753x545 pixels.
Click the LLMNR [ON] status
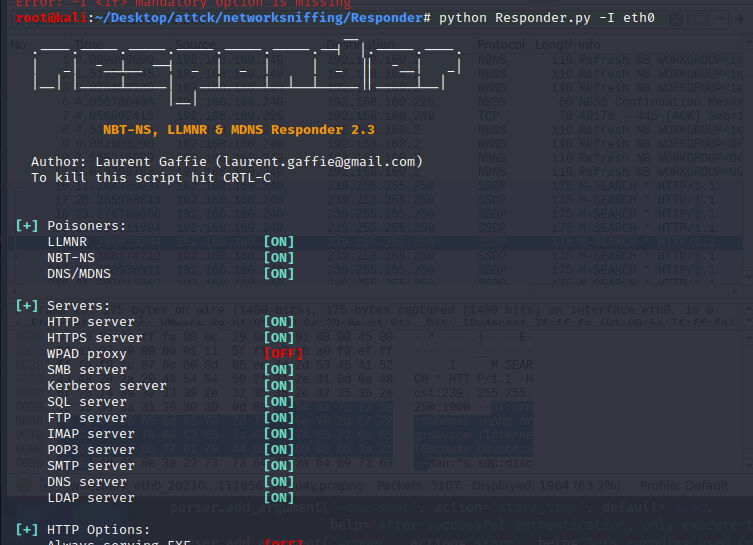tap(279, 242)
